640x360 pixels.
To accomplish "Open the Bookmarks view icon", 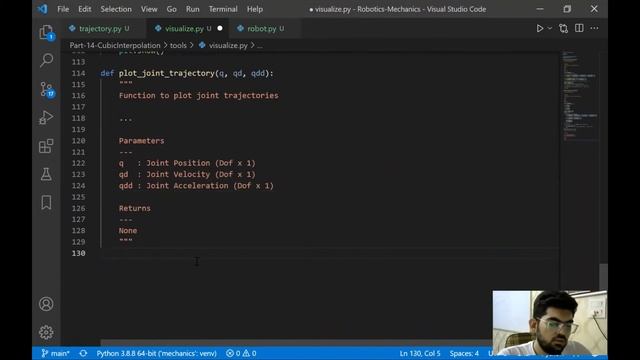I will (46, 202).
